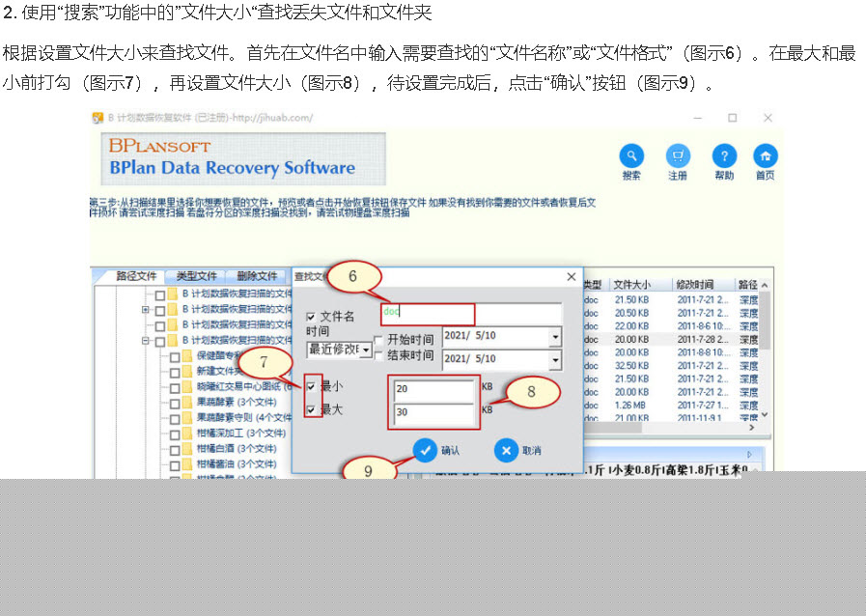The image size is (866, 616).
Task: Tick checkbox for 新建文件夹 folder
Action: (x=175, y=372)
